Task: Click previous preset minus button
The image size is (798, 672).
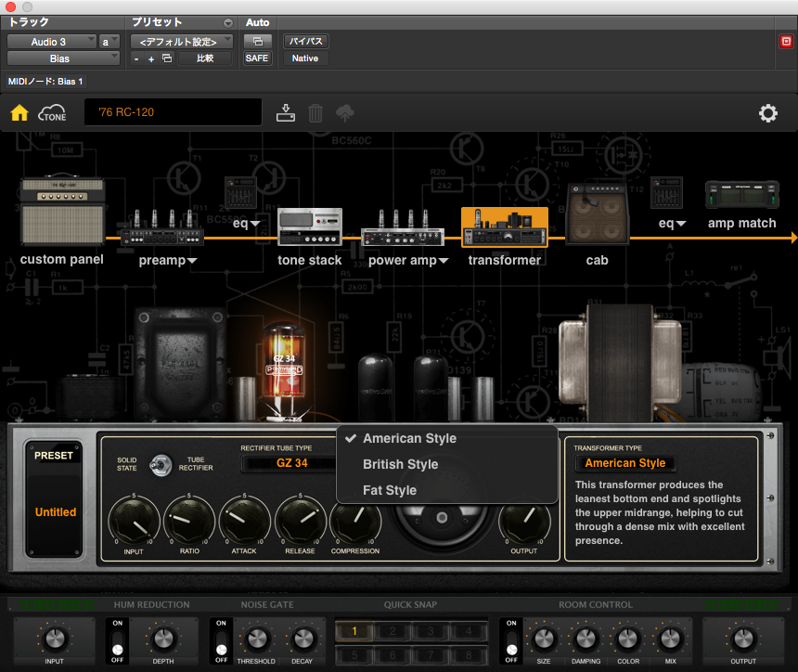Action: point(136,58)
